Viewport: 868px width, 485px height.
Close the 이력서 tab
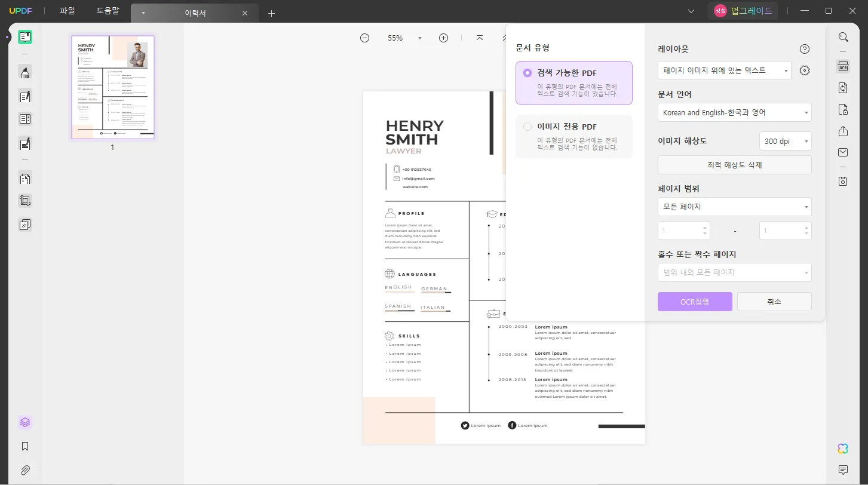(x=245, y=13)
